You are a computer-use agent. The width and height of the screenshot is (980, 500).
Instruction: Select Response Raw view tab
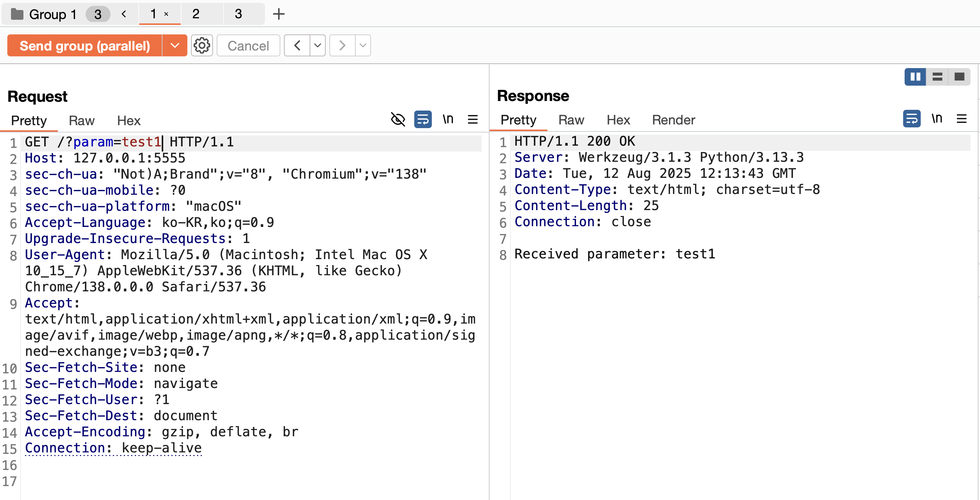tap(571, 120)
